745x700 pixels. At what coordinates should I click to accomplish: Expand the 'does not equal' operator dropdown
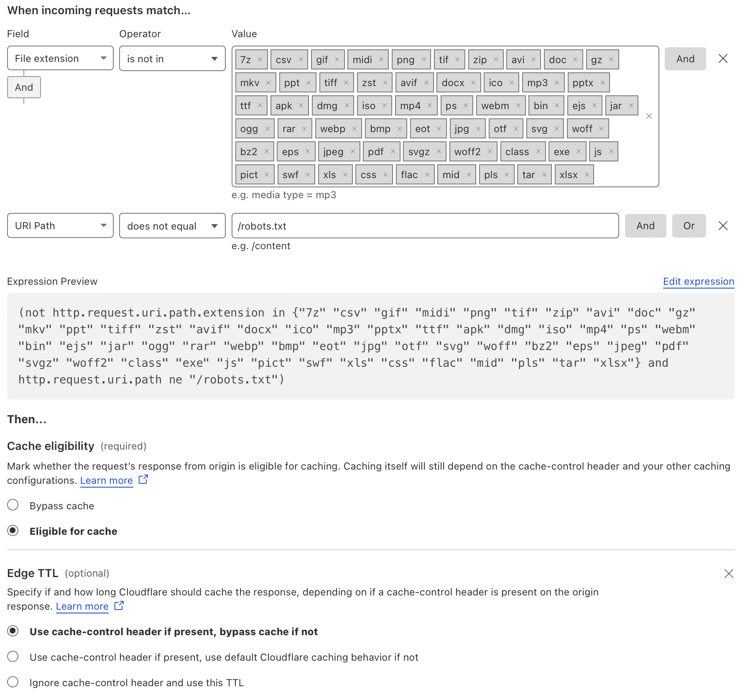[172, 226]
